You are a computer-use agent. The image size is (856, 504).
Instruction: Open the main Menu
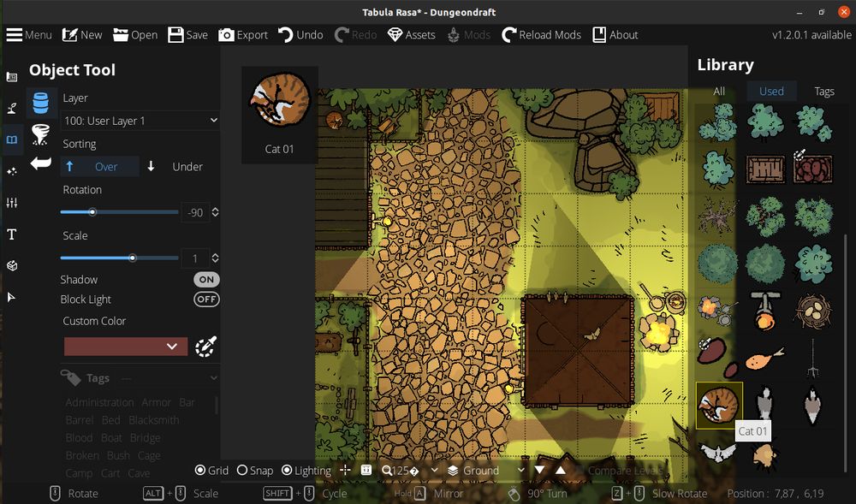tap(29, 35)
